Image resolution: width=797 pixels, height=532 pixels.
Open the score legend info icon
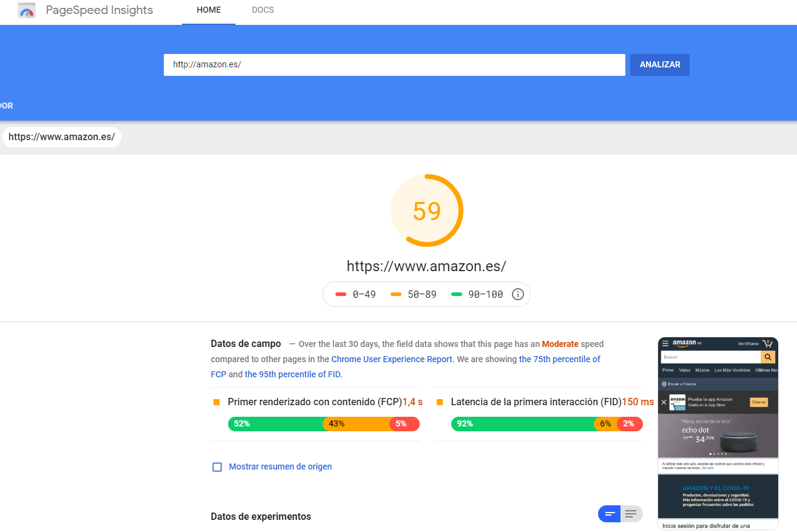point(517,294)
